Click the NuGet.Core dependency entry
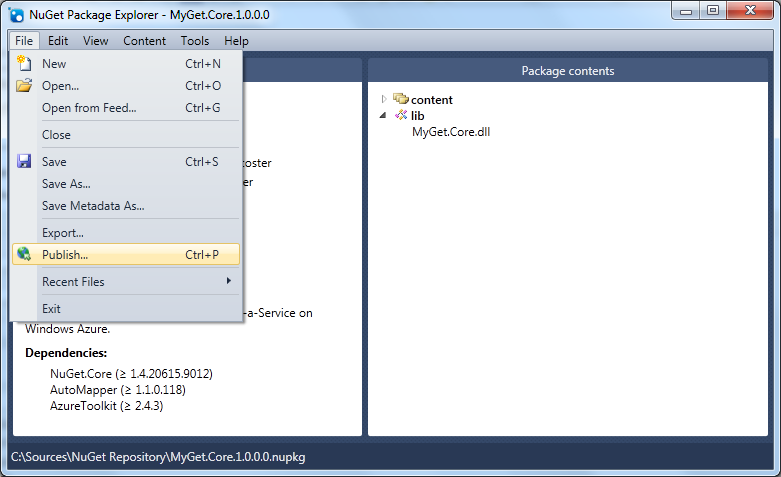781x477 pixels. pyautogui.click(x=131, y=373)
